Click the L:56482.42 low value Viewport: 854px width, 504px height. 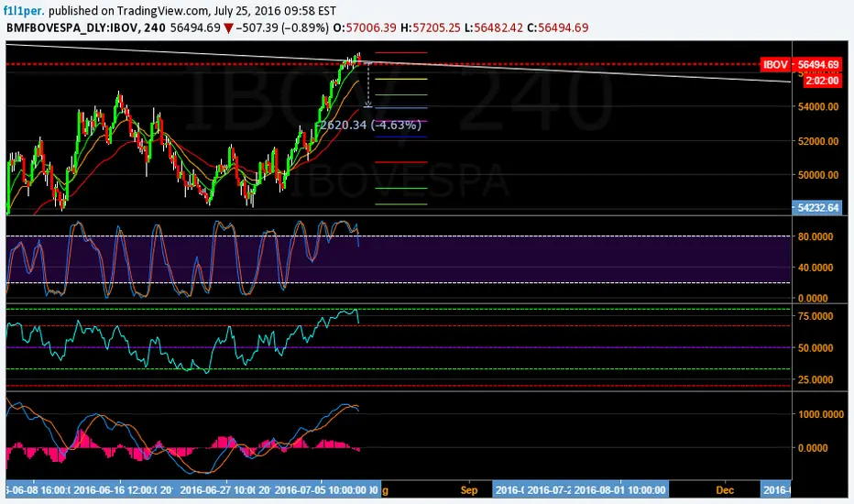click(494, 27)
